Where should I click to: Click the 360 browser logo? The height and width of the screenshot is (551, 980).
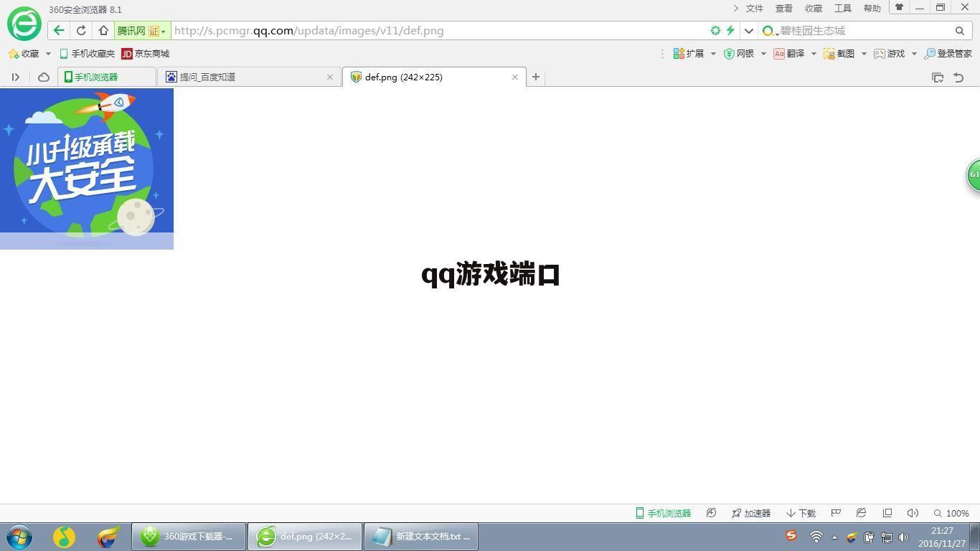coord(24,24)
